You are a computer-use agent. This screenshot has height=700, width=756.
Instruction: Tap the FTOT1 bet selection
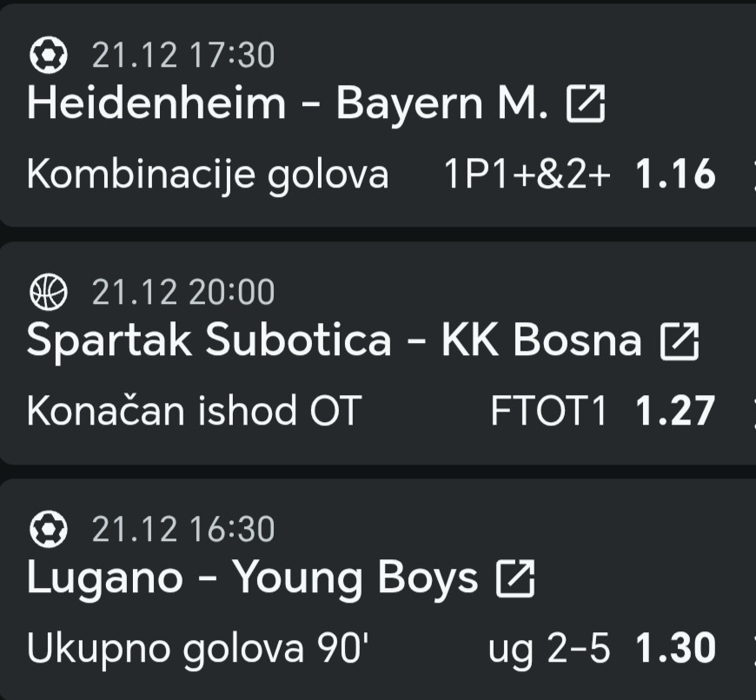click(x=548, y=412)
